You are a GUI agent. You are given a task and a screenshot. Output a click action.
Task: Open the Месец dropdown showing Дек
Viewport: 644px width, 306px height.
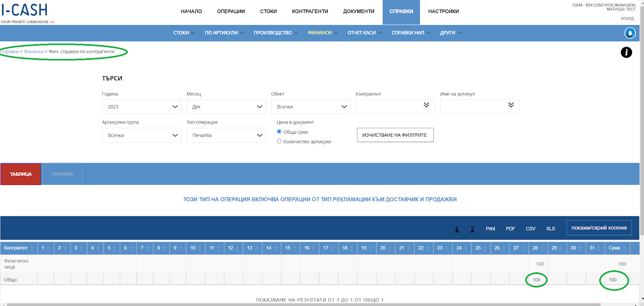pos(226,107)
